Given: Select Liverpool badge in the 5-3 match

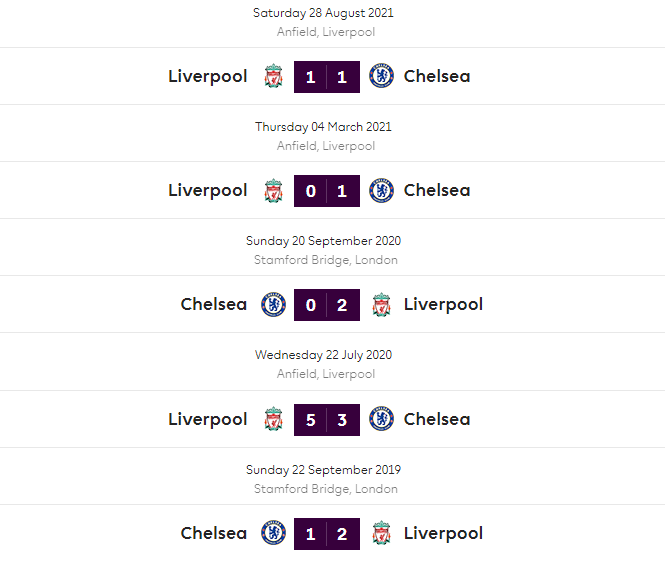Looking at the screenshot, I should [x=273, y=419].
